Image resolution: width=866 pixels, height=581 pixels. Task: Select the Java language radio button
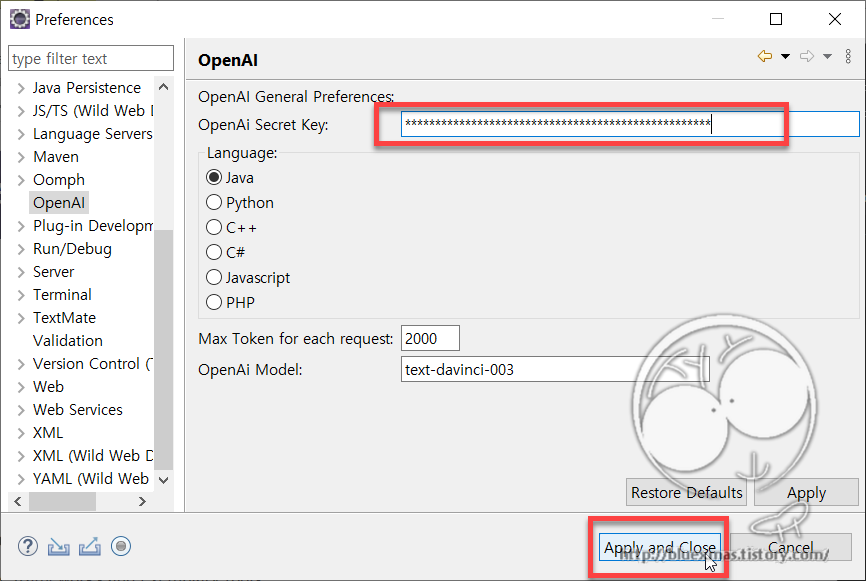coord(214,177)
